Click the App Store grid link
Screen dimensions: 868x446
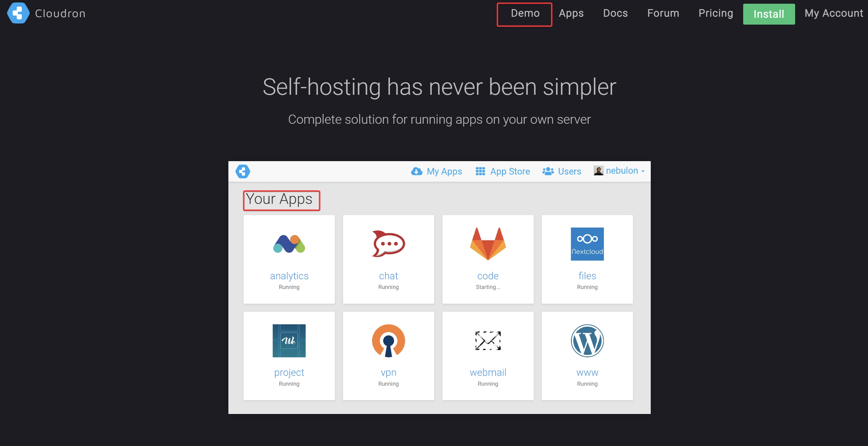pos(503,171)
